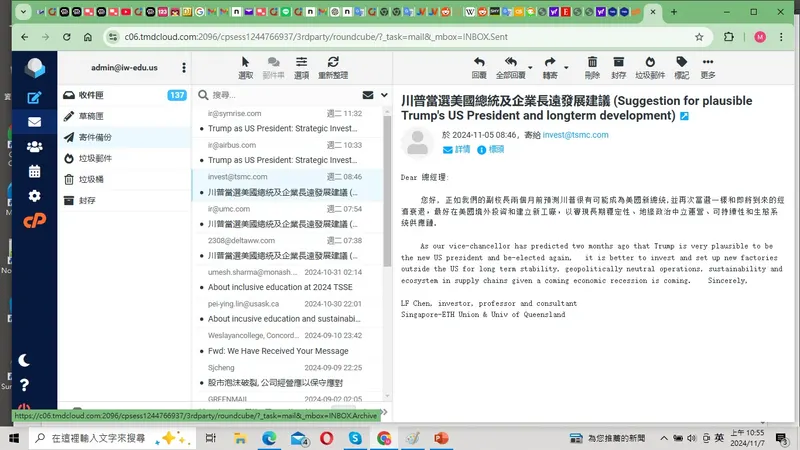The width and height of the screenshot is (800, 450).
Task: Click the 封存 archive toolbar icon
Action: (618, 67)
